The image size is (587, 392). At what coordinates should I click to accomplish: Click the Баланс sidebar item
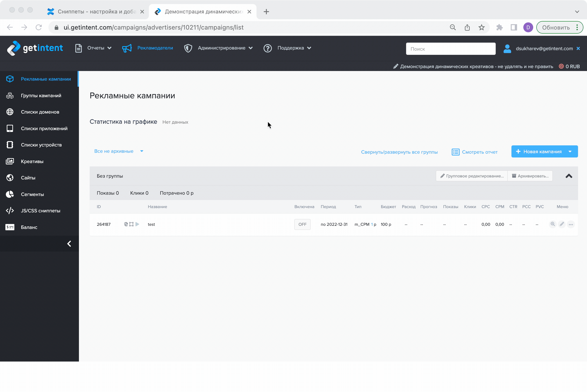tap(29, 227)
